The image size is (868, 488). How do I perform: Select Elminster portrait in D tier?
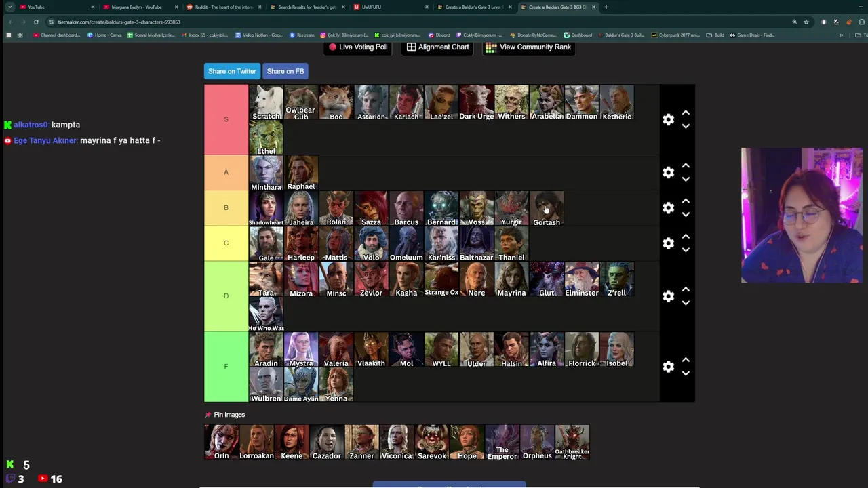tap(582, 279)
